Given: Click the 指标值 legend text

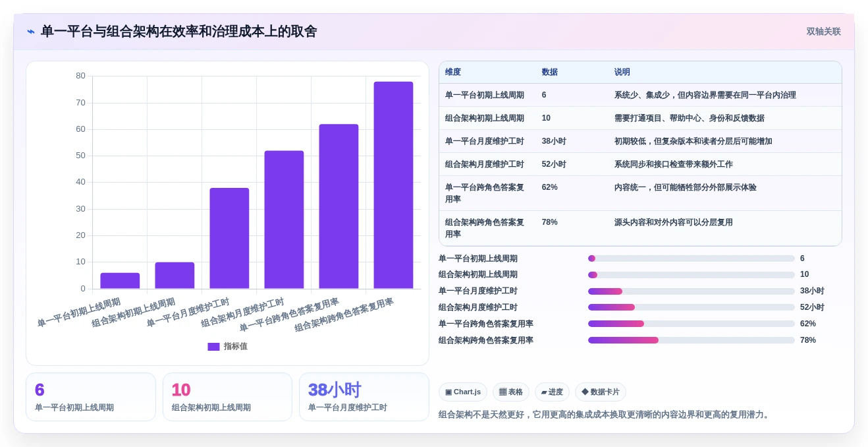Looking at the screenshot, I should pyautogui.click(x=235, y=346).
